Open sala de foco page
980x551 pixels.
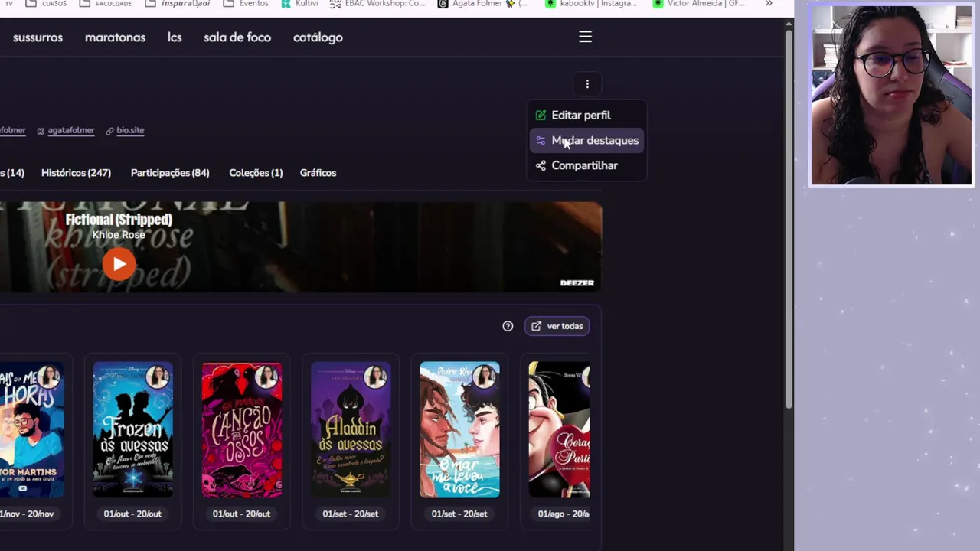tap(237, 37)
